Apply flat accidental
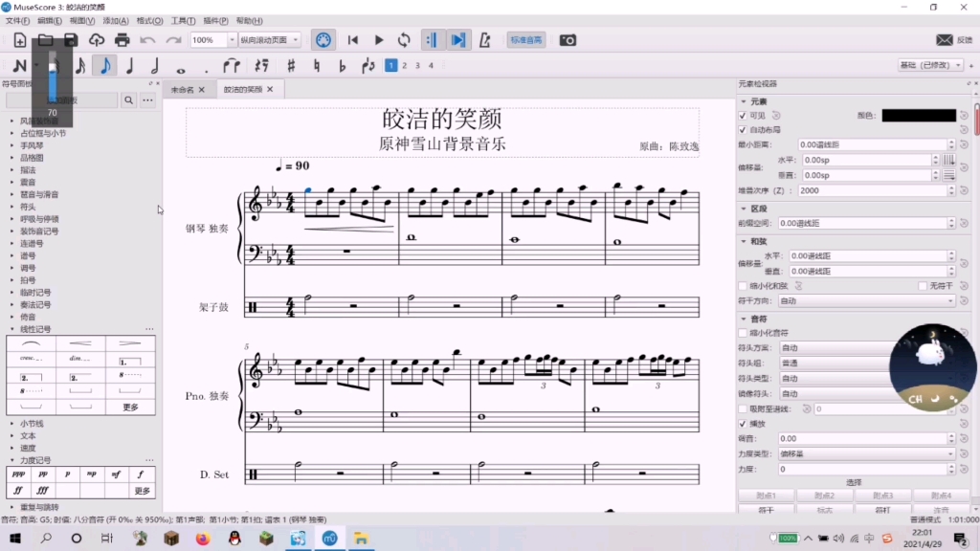This screenshot has width=980, height=551. pos(342,66)
